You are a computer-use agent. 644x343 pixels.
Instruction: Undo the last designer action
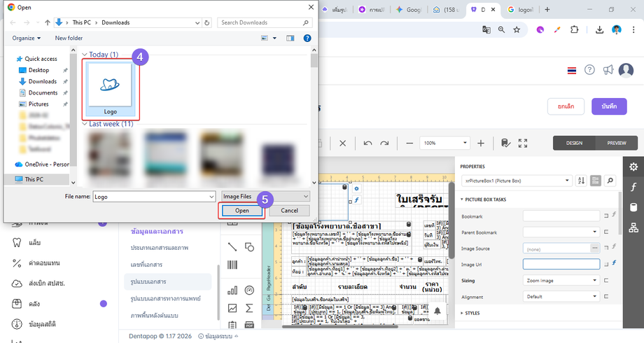coord(367,143)
